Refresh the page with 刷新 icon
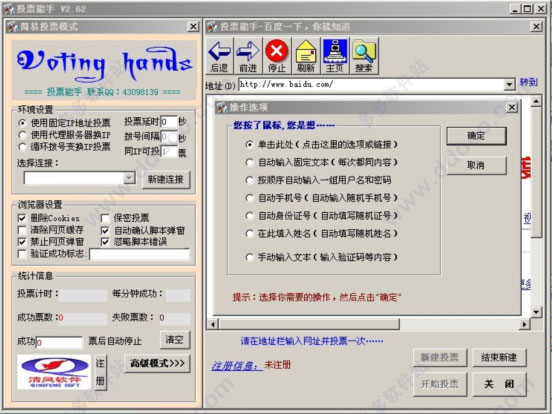Viewport: 552px width, 414px height. pos(306,56)
